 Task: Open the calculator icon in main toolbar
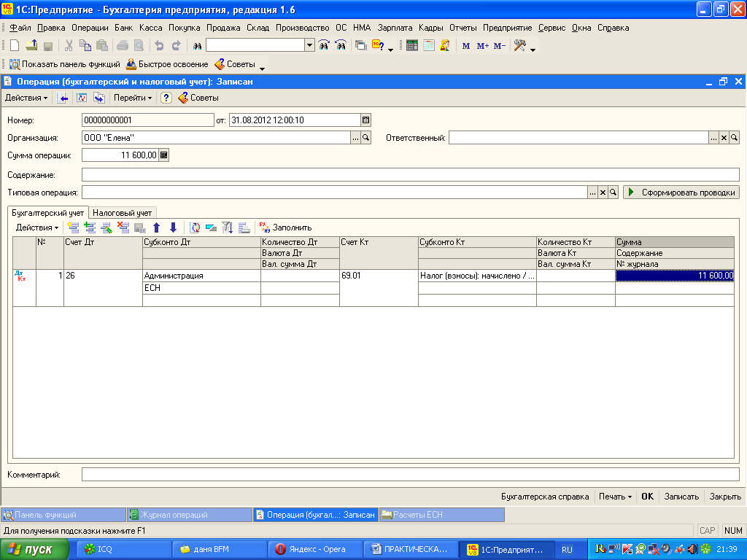pos(412,46)
